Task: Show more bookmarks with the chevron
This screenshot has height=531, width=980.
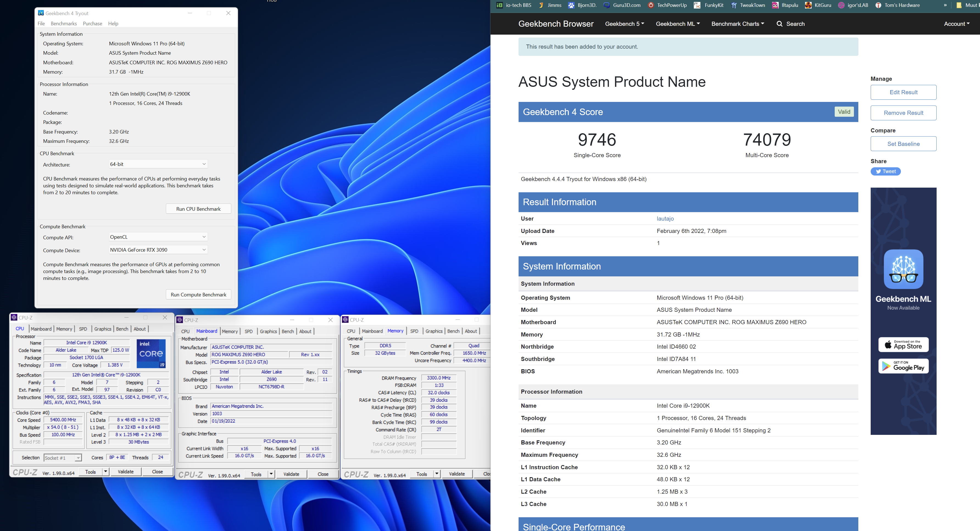Action: point(945,5)
